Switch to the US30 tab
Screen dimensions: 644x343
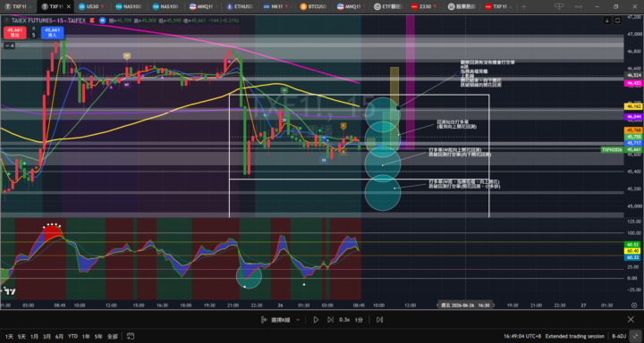[x=90, y=6]
